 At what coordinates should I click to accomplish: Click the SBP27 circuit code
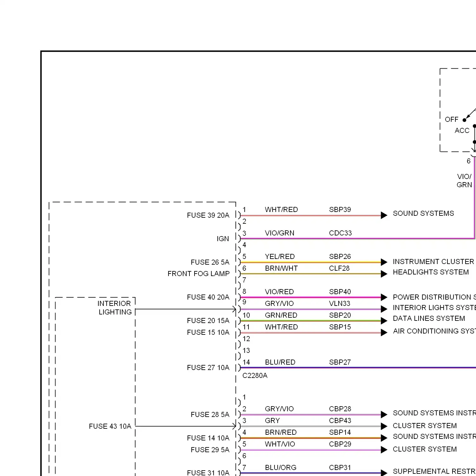click(340, 362)
